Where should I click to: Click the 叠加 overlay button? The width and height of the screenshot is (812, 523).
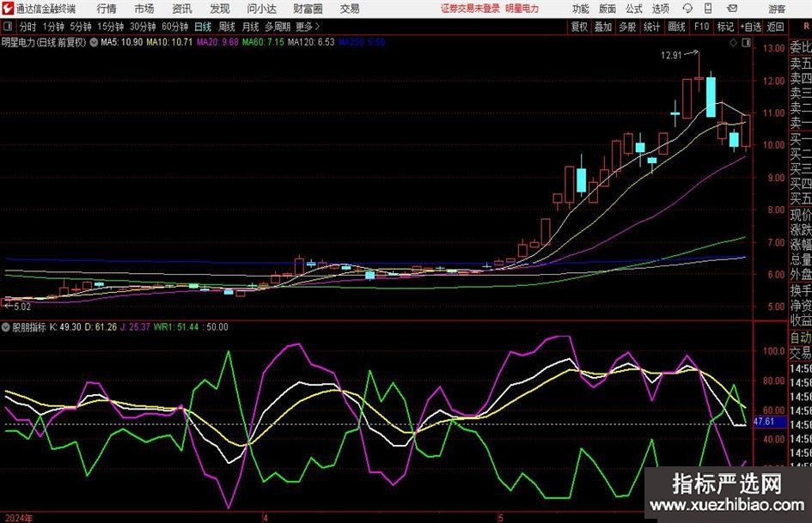point(603,27)
